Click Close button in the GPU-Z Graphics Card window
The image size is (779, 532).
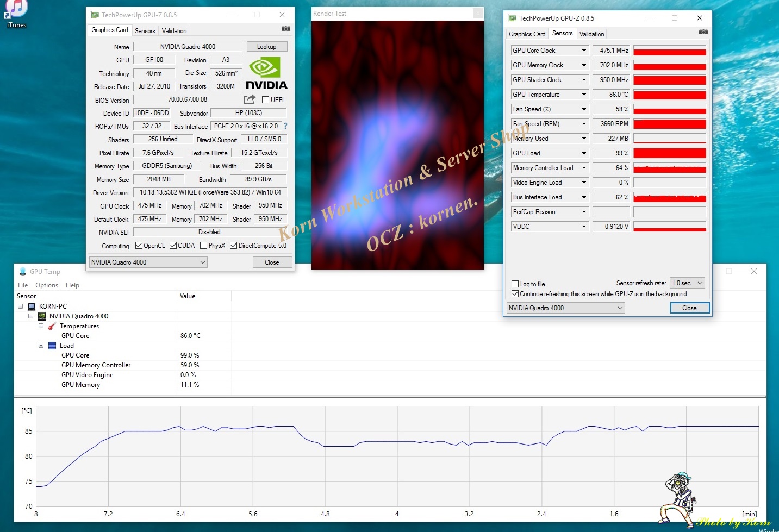click(272, 262)
